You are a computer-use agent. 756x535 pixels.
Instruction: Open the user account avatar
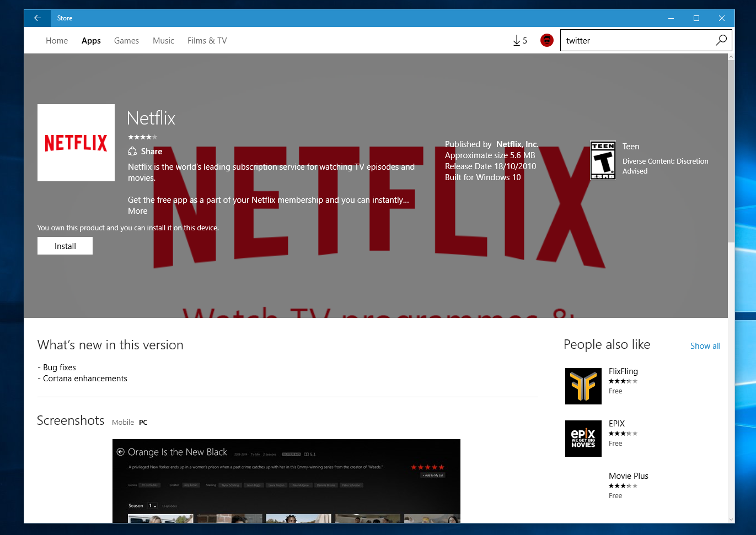(x=546, y=40)
